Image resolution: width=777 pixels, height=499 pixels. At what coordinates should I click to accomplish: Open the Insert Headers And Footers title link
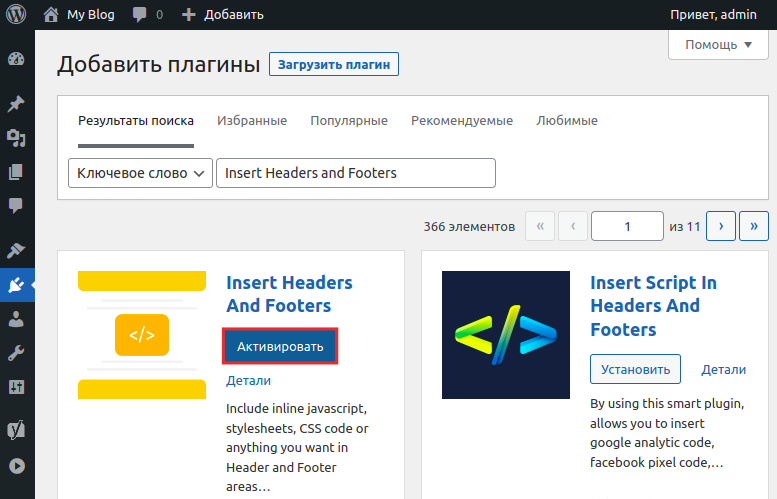[289, 294]
